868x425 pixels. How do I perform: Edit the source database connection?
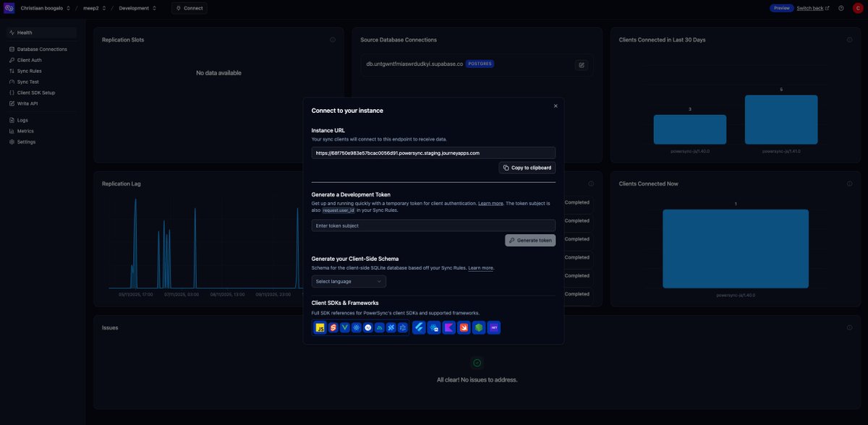[579, 64]
